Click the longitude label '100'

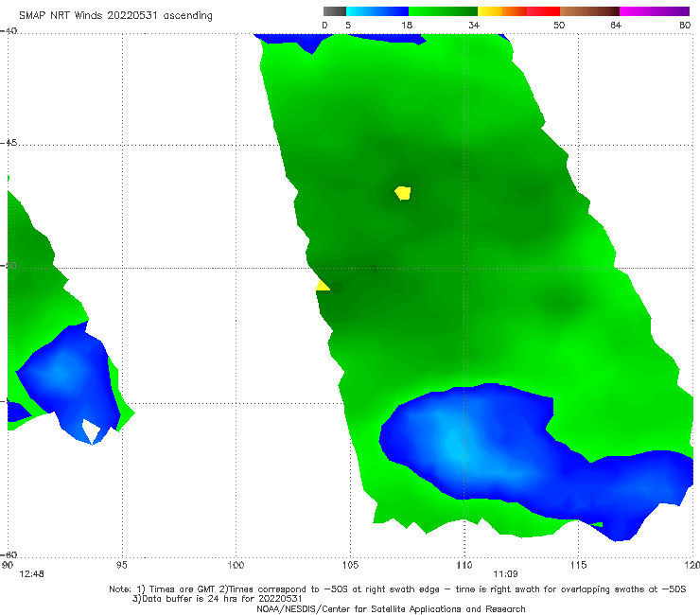point(236,566)
